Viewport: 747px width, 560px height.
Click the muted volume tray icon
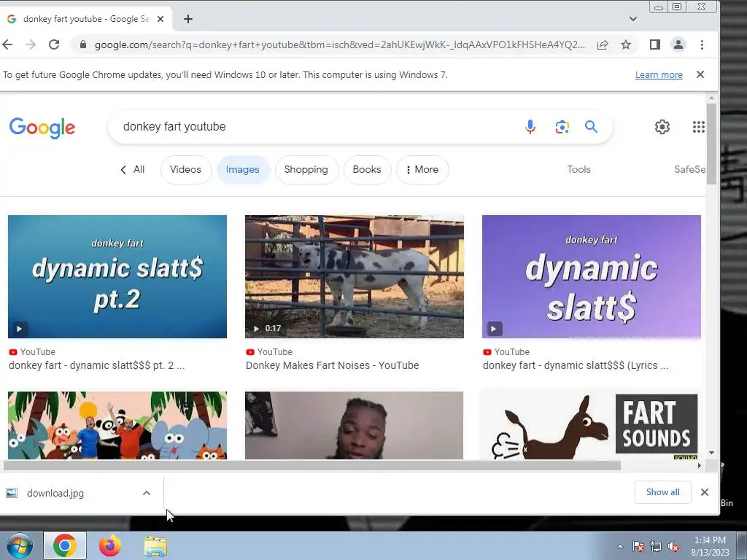(673, 547)
